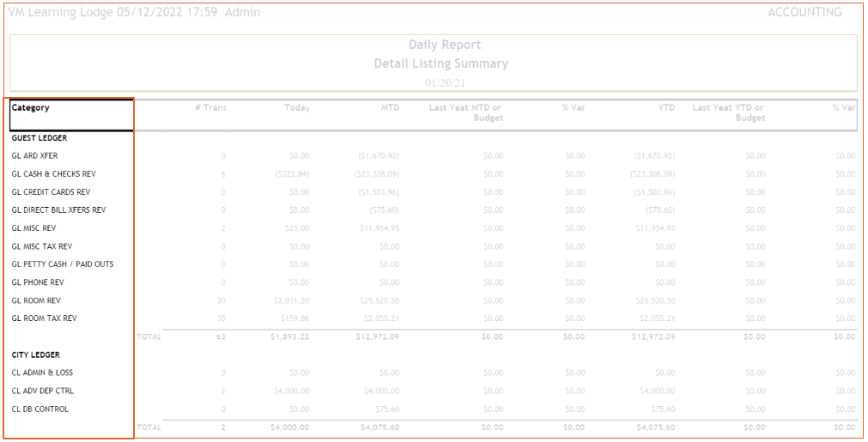Click the Today column header
The height and width of the screenshot is (442, 868).
[x=297, y=108]
